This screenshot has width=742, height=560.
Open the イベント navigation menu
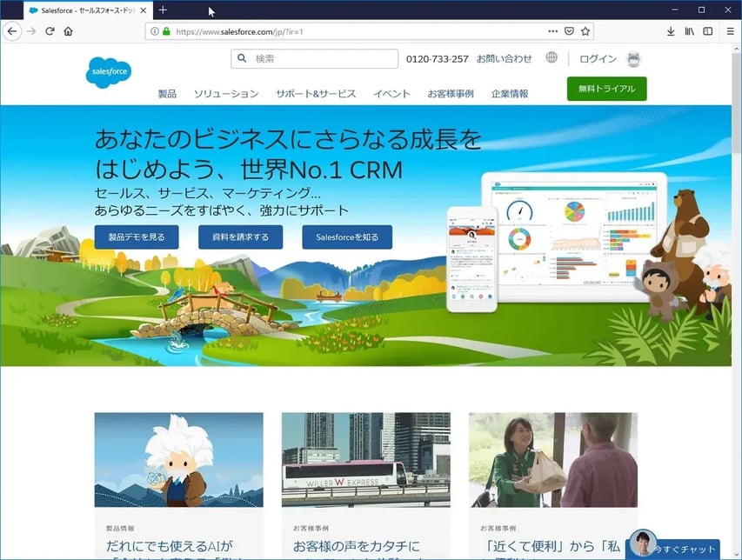[x=391, y=94]
